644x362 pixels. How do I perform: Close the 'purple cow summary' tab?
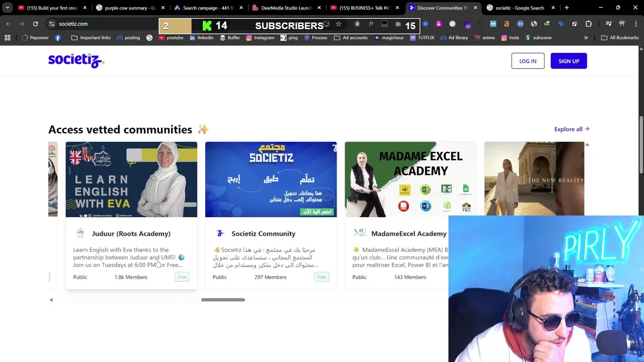tap(163, 8)
